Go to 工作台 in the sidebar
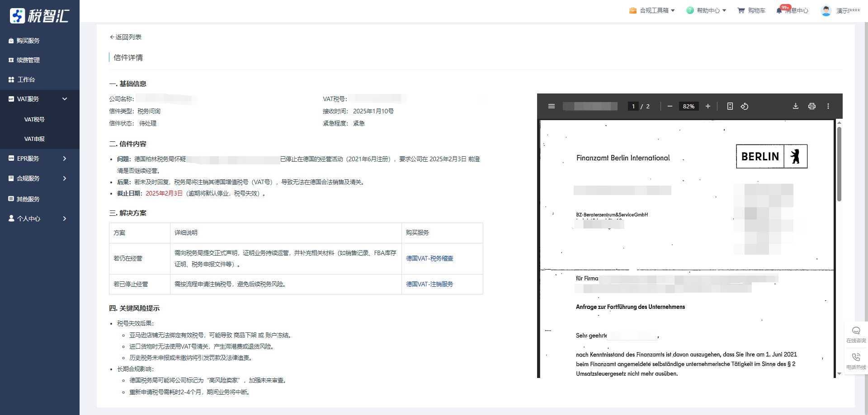Viewport: 868px width, 415px height. pos(26,79)
